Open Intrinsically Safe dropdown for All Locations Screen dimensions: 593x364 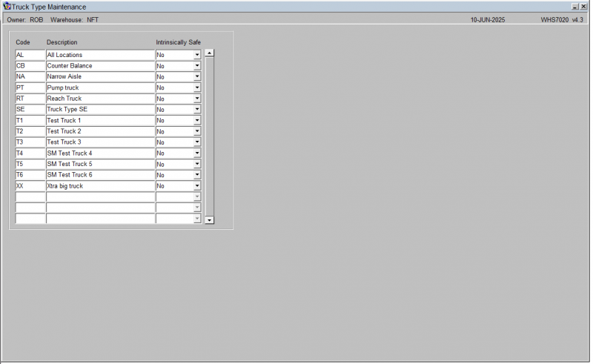point(197,55)
